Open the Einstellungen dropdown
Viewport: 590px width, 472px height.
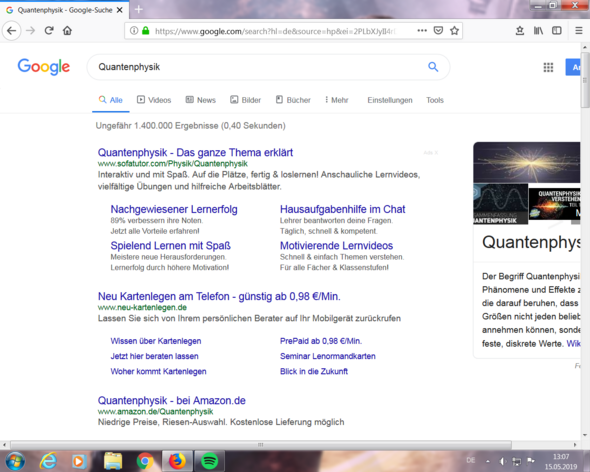tap(390, 100)
